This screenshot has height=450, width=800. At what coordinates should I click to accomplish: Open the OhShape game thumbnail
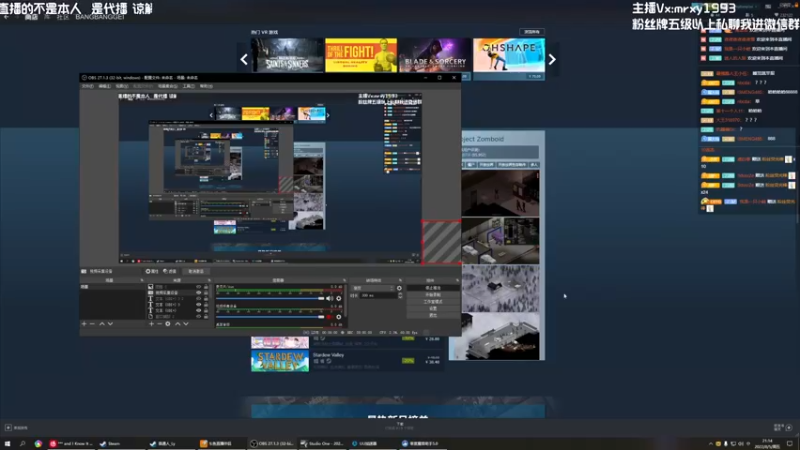tap(509, 55)
